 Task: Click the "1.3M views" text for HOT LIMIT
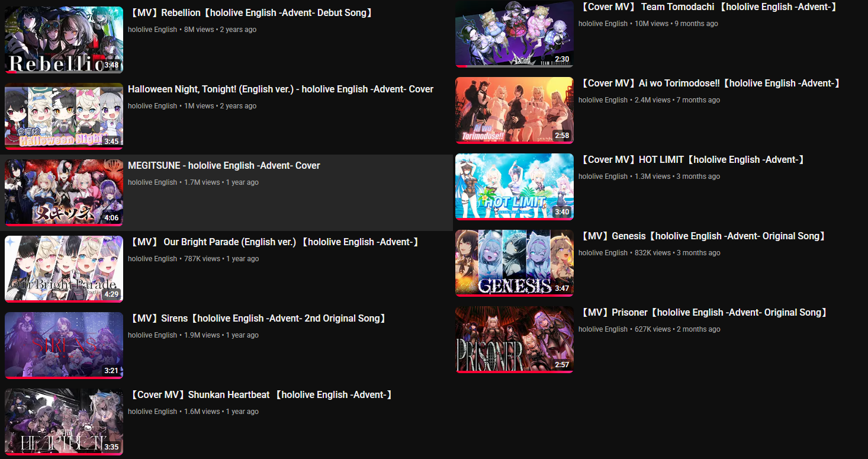652,176
